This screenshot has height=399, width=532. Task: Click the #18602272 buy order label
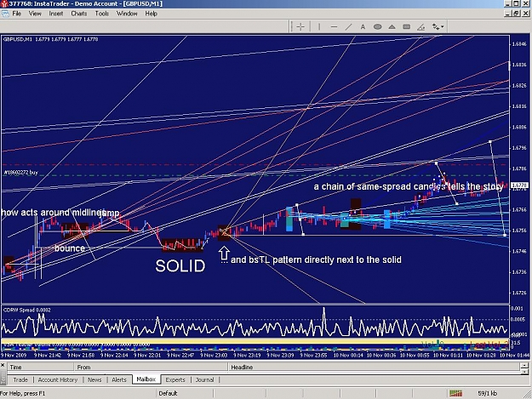click(21, 173)
